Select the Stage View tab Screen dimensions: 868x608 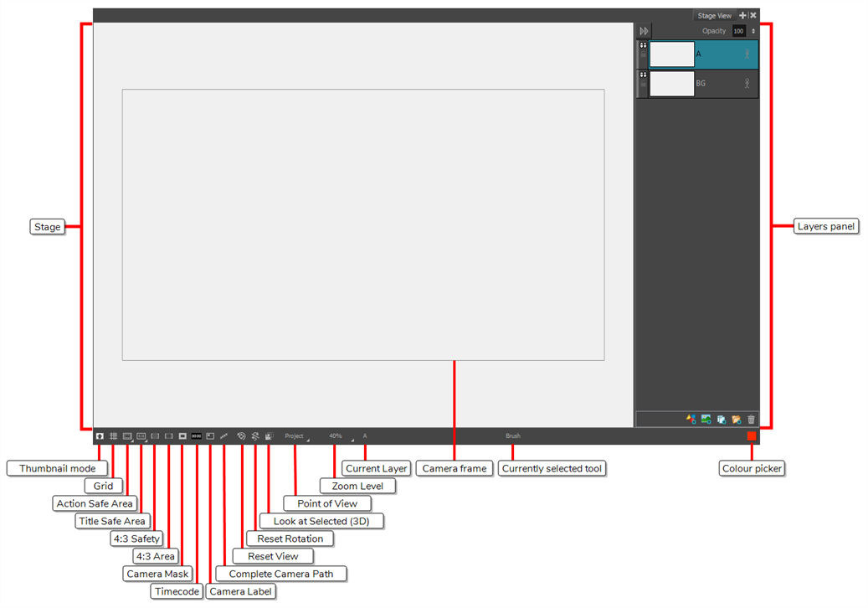[x=714, y=16]
